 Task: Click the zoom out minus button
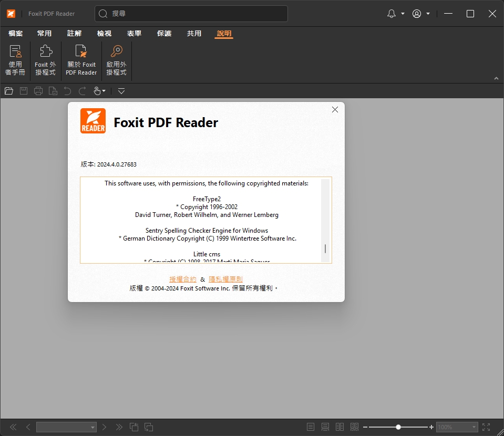pyautogui.click(x=365, y=427)
